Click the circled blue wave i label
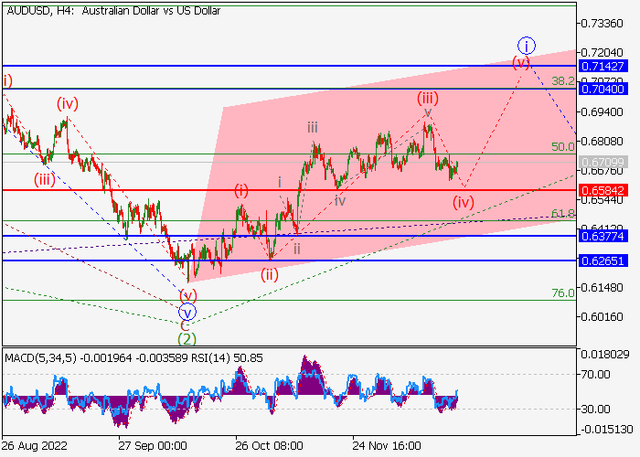Viewport: 640px width, 457px height. pos(526,45)
